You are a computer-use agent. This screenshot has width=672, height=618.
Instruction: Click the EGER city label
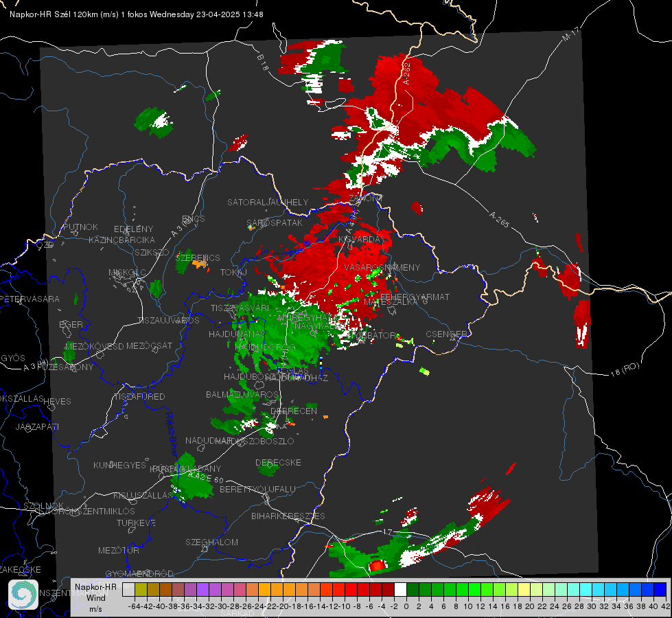point(71,325)
